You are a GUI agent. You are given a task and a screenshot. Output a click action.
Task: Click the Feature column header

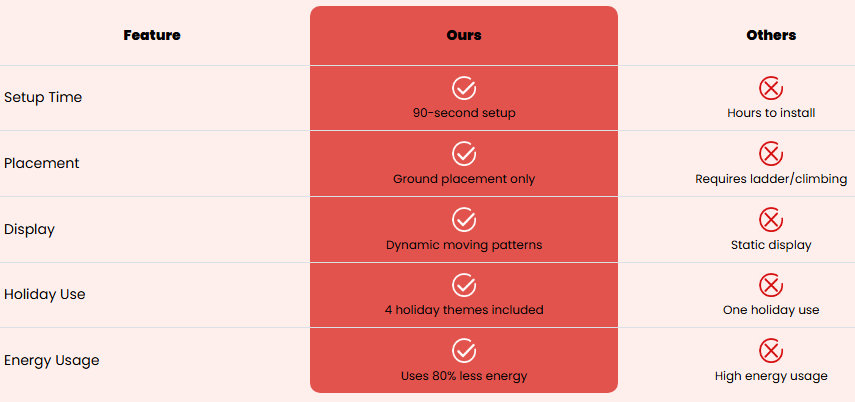point(152,35)
